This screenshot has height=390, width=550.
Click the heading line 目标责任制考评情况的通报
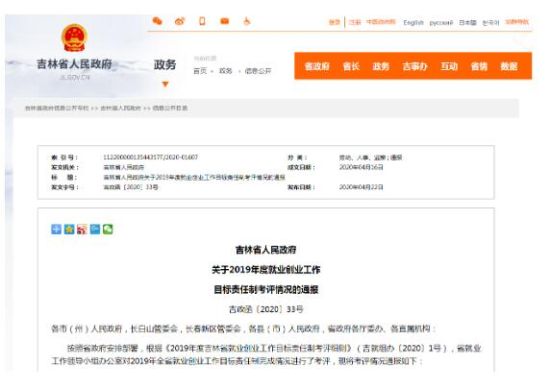tap(266, 289)
